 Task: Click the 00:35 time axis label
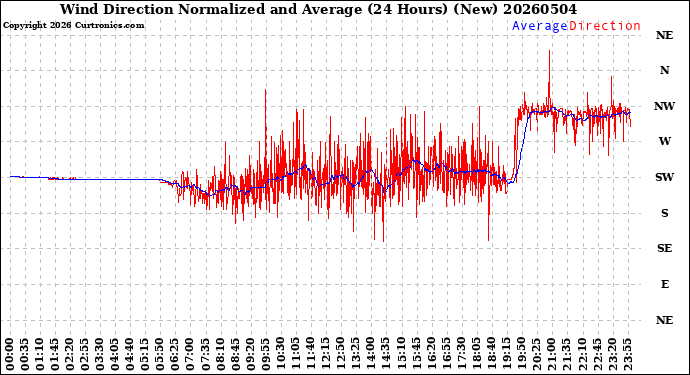tap(25, 355)
